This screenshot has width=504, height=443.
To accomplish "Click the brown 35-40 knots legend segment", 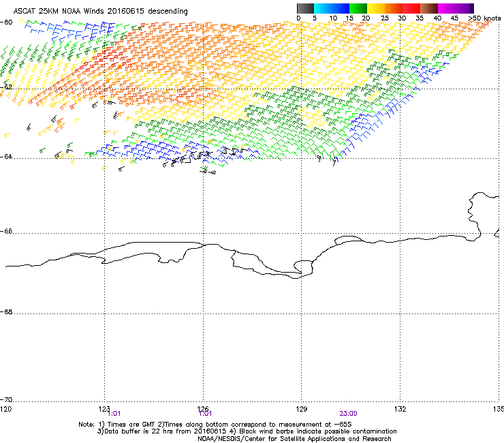I will click(429, 8).
